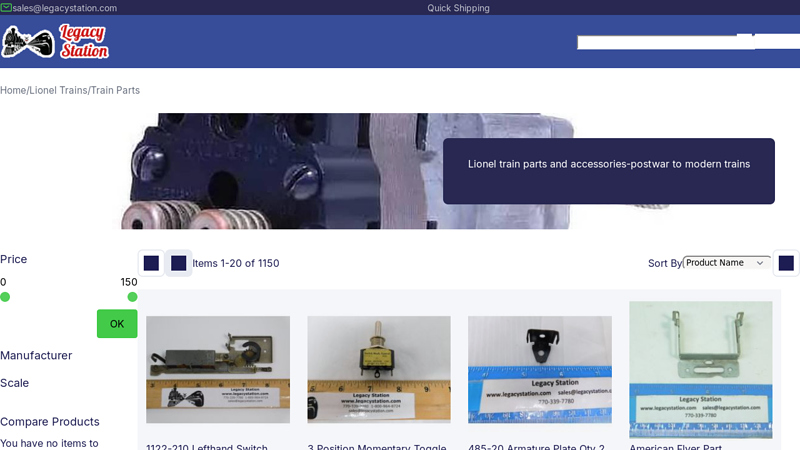The image size is (800, 450).
Task: Click Lionel train parts banner caption
Action: [x=609, y=164]
